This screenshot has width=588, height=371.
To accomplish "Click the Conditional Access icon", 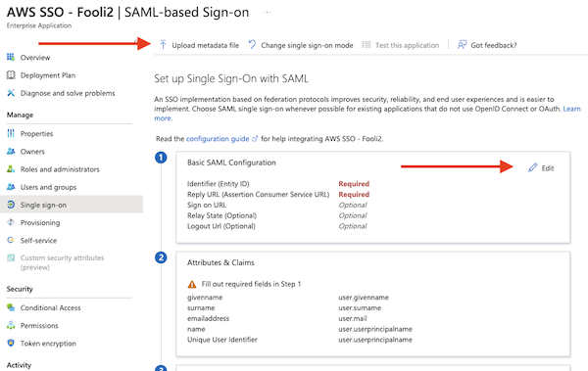I will coord(11,307).
